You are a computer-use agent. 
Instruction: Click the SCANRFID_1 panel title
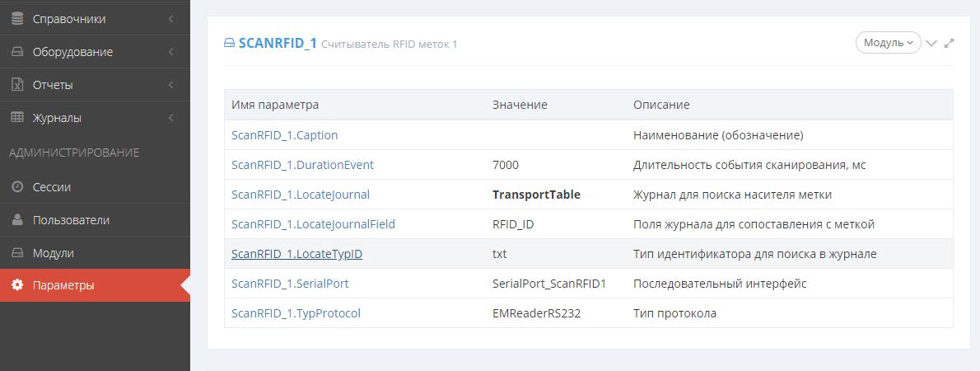[x=277, y=43]
